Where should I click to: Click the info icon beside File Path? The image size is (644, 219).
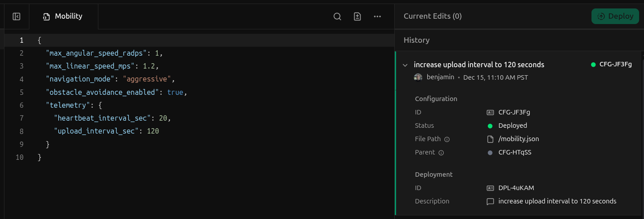(447, 139)
